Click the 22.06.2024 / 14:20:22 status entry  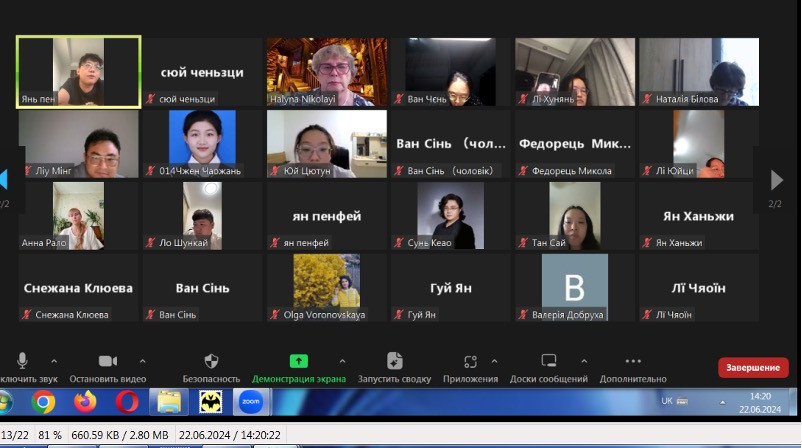tap(230, 435)
